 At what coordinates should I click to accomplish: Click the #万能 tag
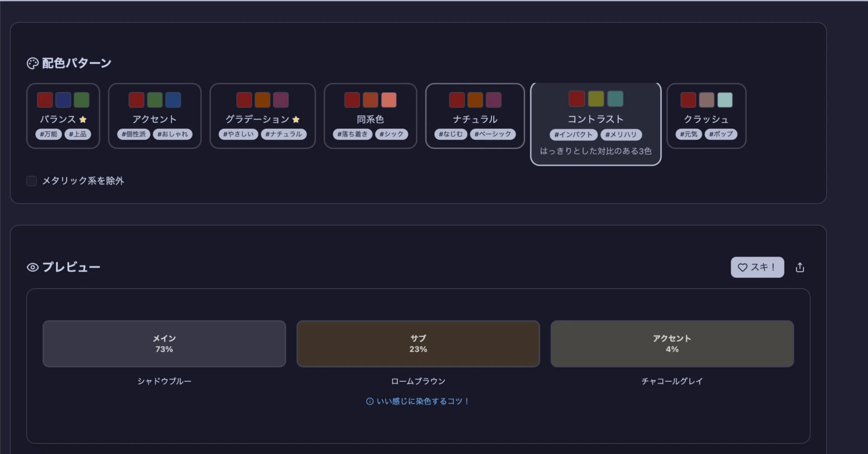pos(48,134)
